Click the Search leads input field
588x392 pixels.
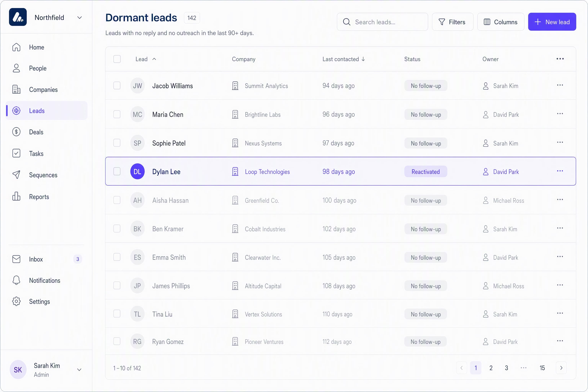point(382,22)
